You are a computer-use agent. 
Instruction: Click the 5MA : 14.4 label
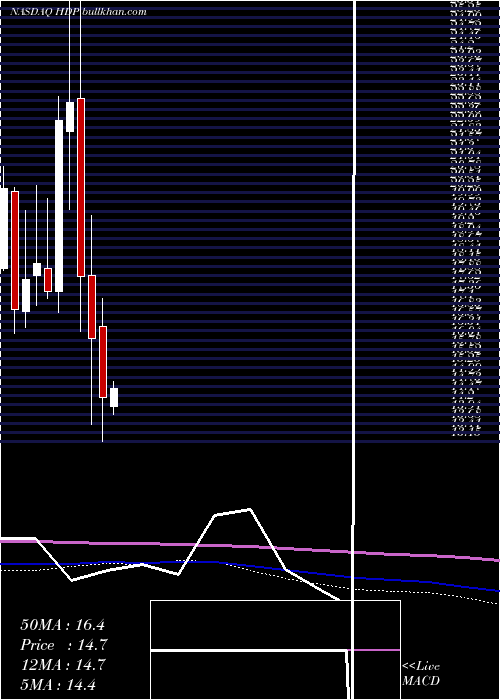coord(58,684)
